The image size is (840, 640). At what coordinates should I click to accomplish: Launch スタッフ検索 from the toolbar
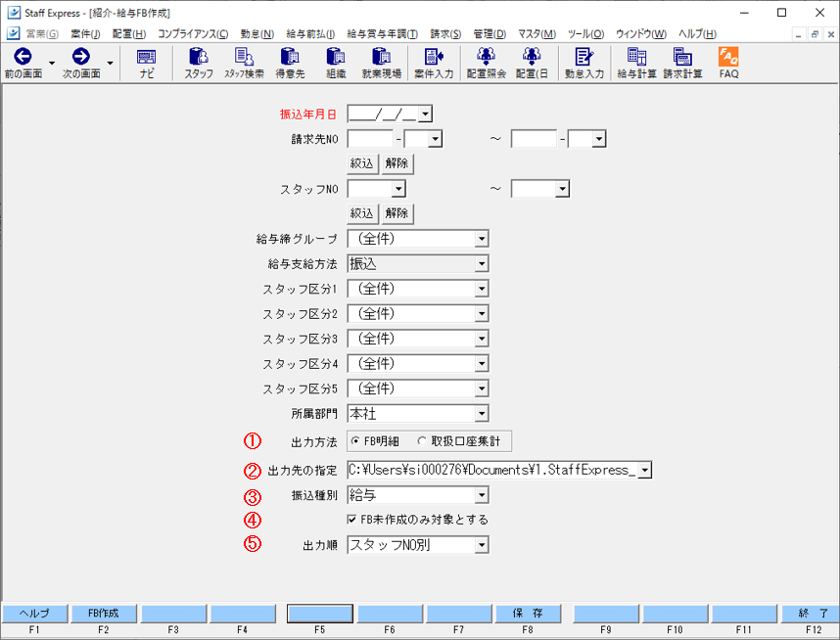coord(245,63)
